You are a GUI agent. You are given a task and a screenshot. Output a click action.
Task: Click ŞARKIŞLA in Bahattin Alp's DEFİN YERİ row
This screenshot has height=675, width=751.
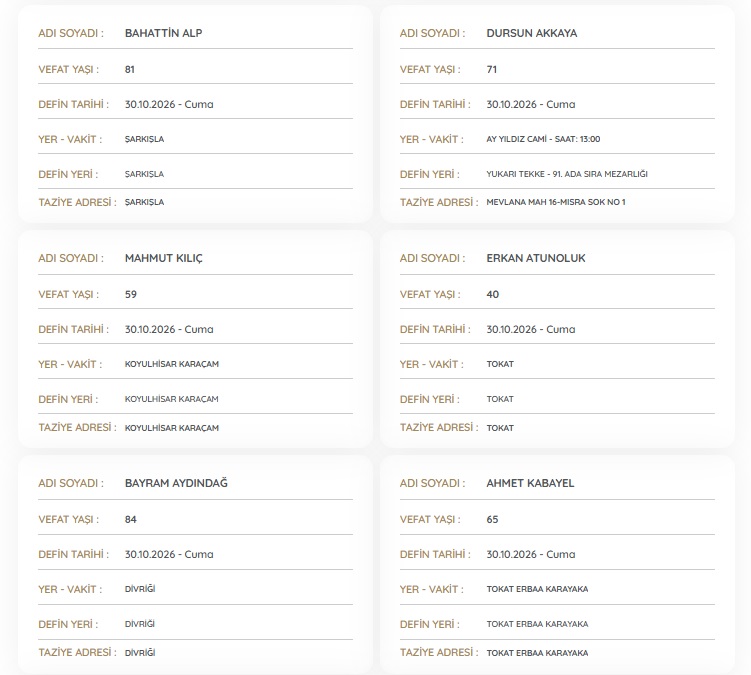point(144,174)
